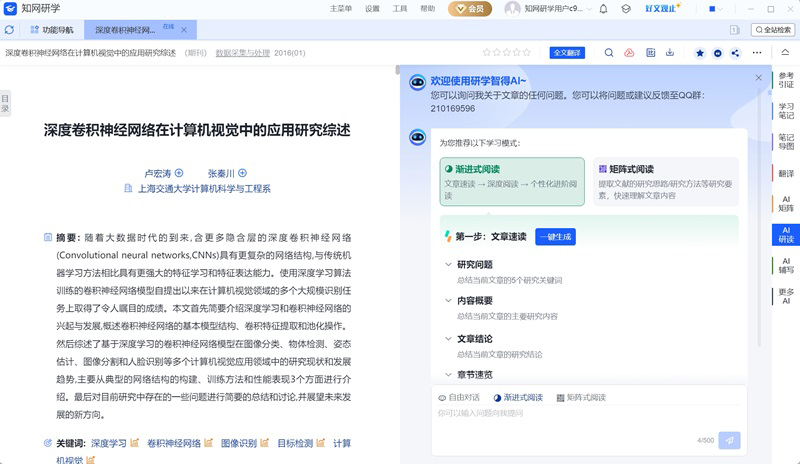Click the download icon
Screen dimensions: 800x464
point(670,53)
